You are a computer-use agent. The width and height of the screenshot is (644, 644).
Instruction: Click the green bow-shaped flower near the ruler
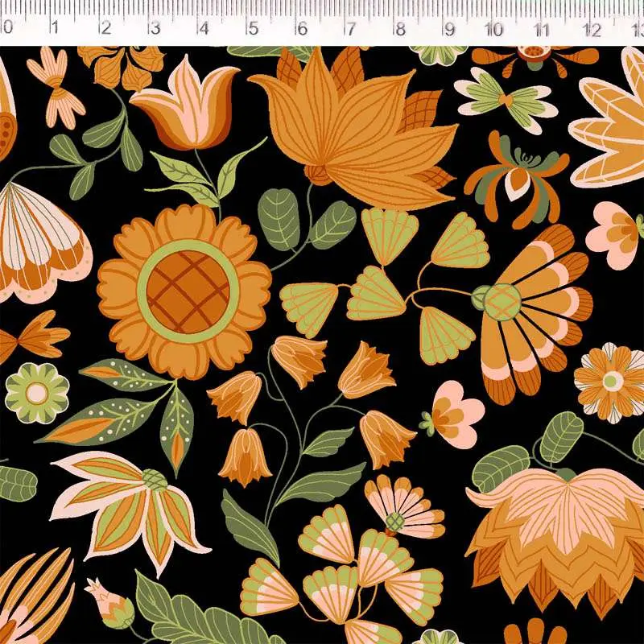point(506,101)
